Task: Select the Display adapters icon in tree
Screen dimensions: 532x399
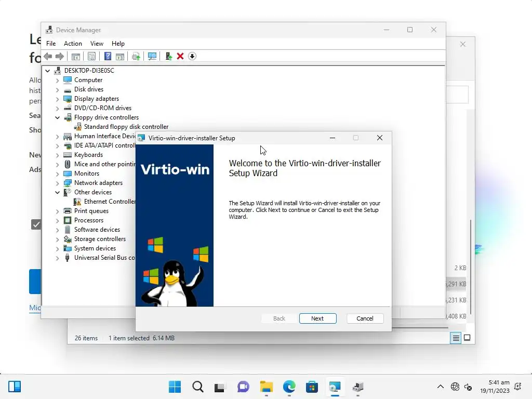Action: (68, 99)
